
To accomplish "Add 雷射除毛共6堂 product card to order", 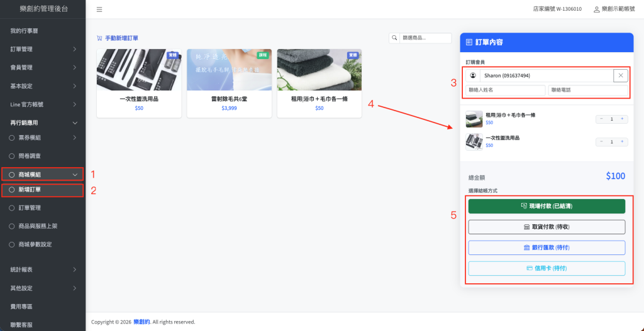I will pyautogui.click(x=229, y=83).
